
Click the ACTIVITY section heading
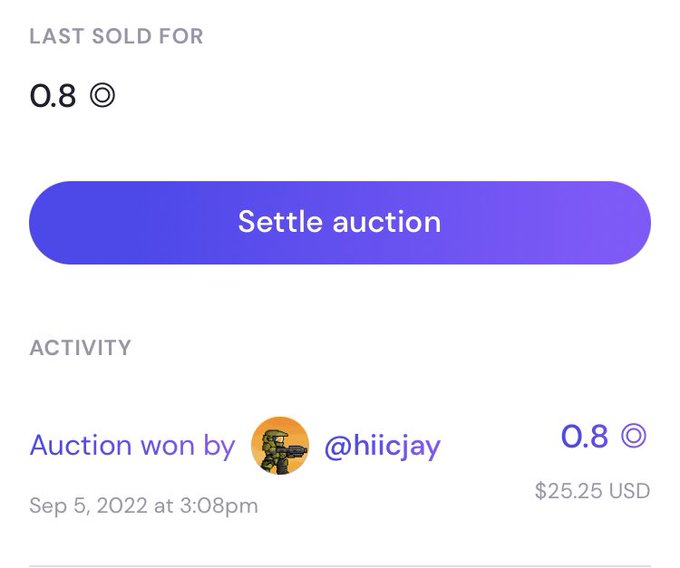80,348
